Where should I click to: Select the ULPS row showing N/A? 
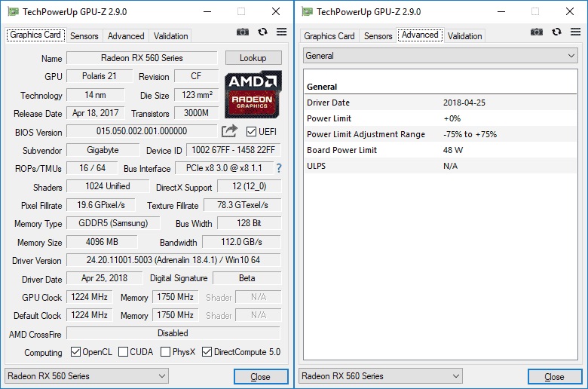tap(440, 166)
